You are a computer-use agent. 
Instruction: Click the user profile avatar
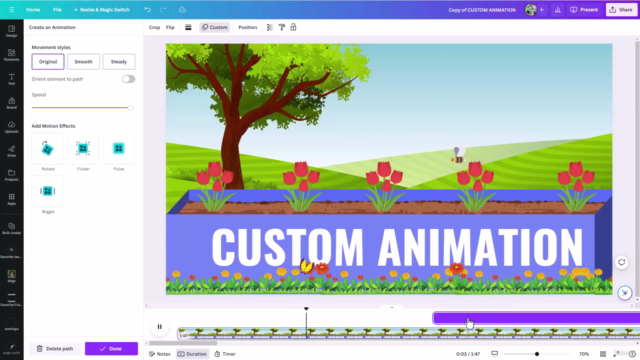pos(531,9)
